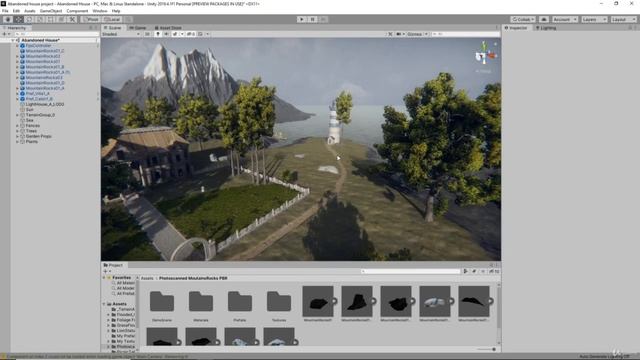This screenshot has height=360, width=640.
Task: Open the Assets menu
Action: tap(30, 11)
